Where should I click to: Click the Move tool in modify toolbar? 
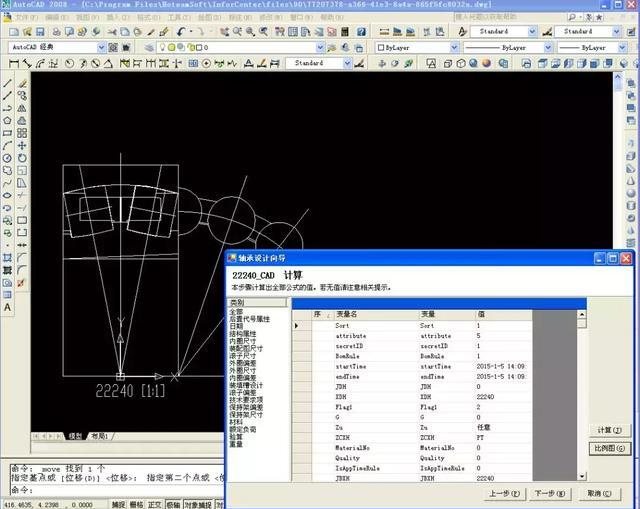click(x=22, y=146)
